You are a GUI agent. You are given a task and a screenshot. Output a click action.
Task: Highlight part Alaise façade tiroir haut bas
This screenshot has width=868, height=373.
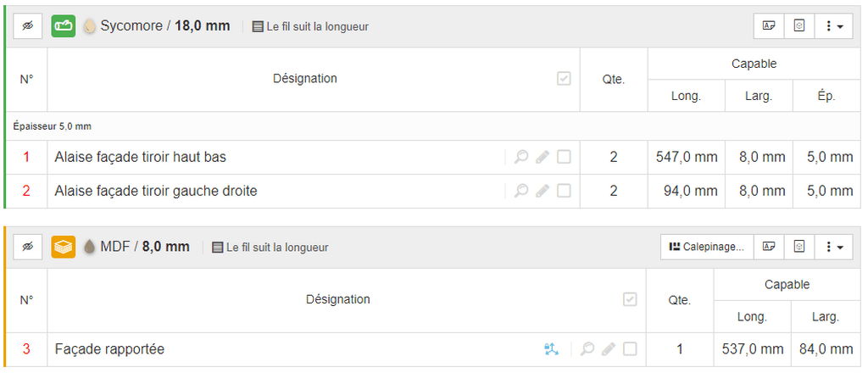pyautogui.click(x=521, y=157)
